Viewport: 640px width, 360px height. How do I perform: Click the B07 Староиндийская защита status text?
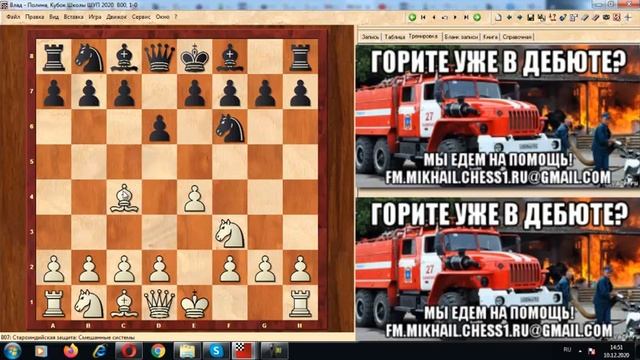click(68, 338)
